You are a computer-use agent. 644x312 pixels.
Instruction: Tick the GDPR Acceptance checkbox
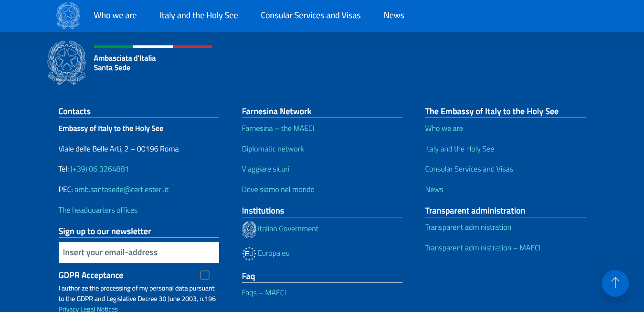pyautogui.click(x=205, y=275)
